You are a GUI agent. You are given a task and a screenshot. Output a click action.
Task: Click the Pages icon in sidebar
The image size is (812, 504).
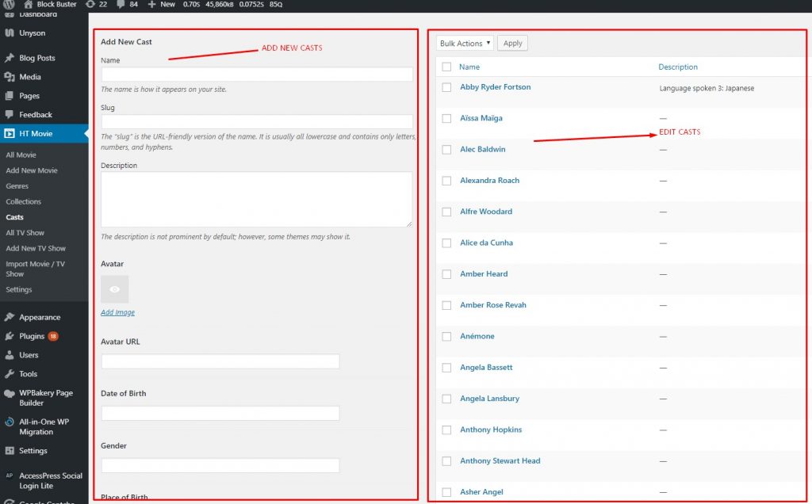[10, 96]
